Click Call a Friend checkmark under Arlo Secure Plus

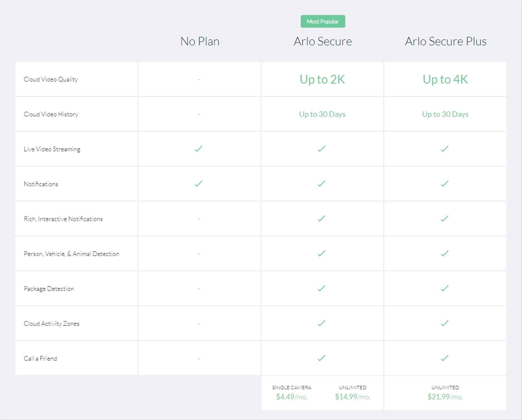(445, 358)
